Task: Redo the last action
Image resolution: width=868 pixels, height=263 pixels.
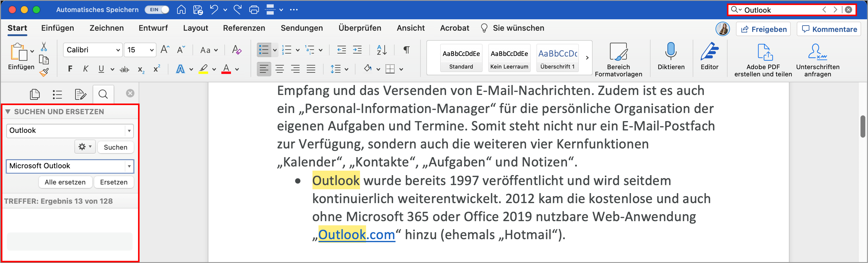Action: tap(238, 9)
